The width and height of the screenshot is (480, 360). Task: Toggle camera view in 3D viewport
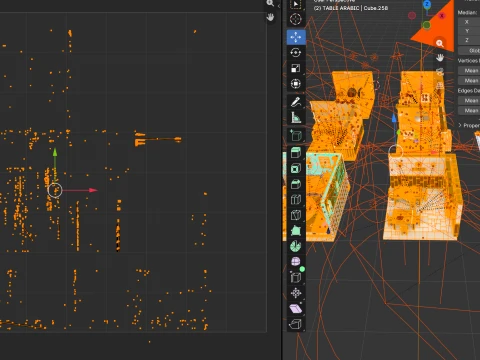point(440,72)
